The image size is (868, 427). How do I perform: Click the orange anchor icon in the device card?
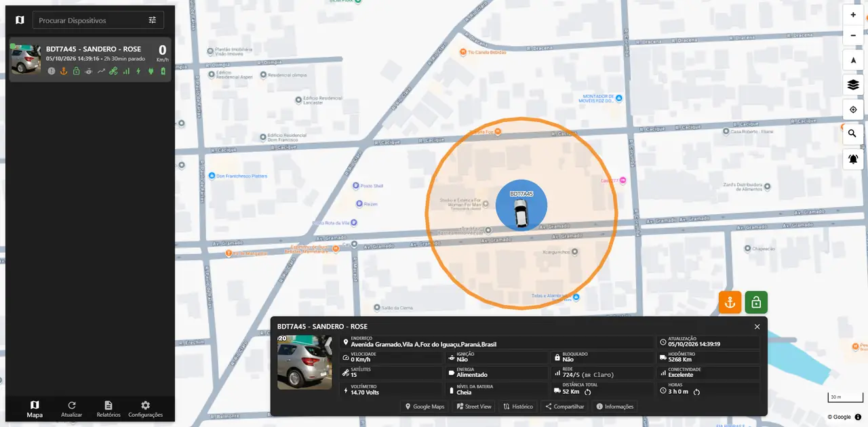click(64, 70)
